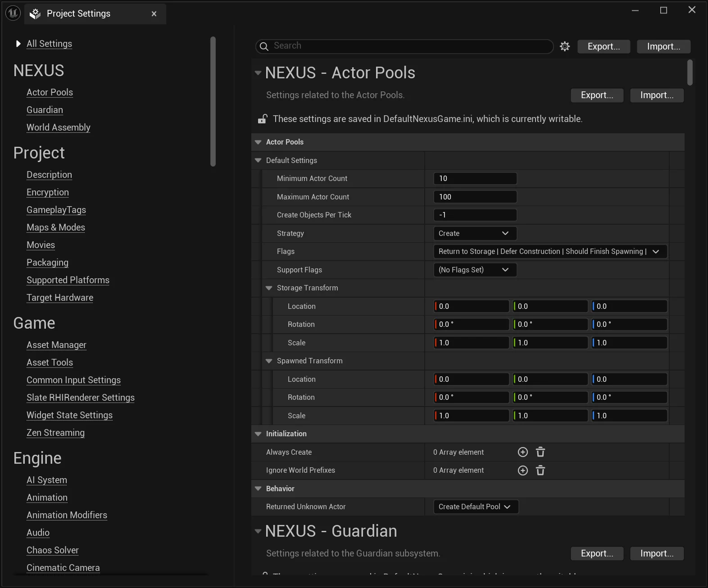708x588 pixels.
Task: Export the Guardian subsystem settings
Action: pyautogui.click(x=597, y=553)
